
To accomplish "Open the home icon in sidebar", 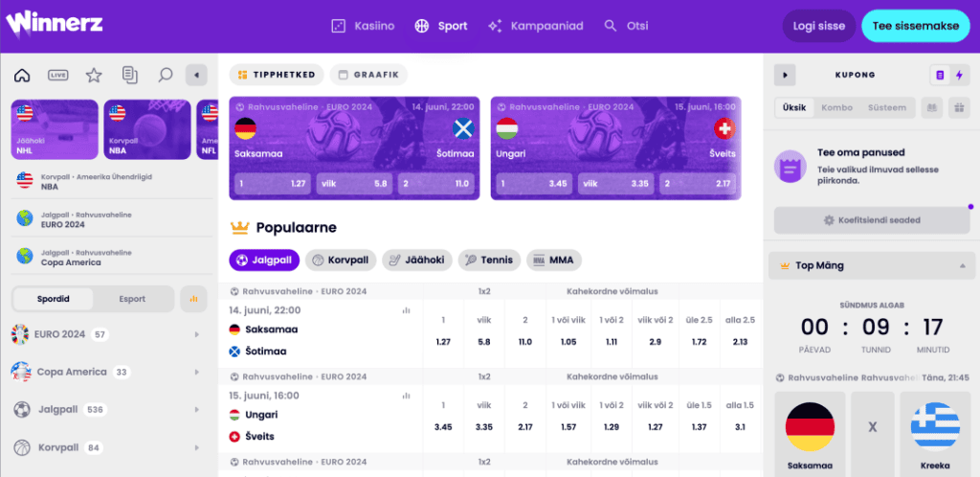I will pos(22,76).
